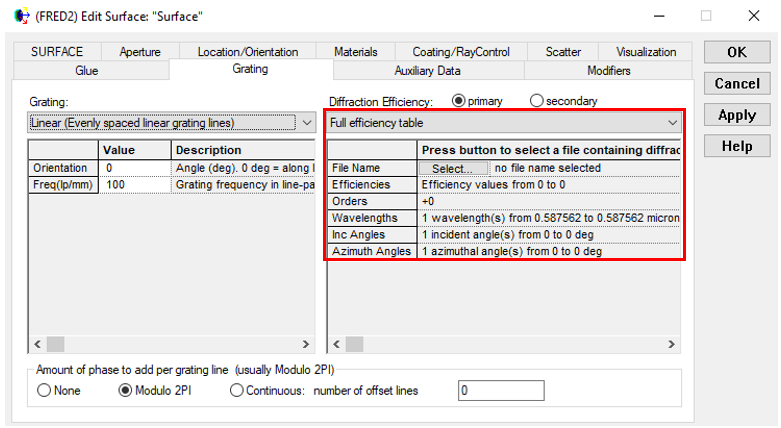Select the primary diffraction efficiency radio button
The height and width of the screenshot is (428, 781).
(460, 101)
